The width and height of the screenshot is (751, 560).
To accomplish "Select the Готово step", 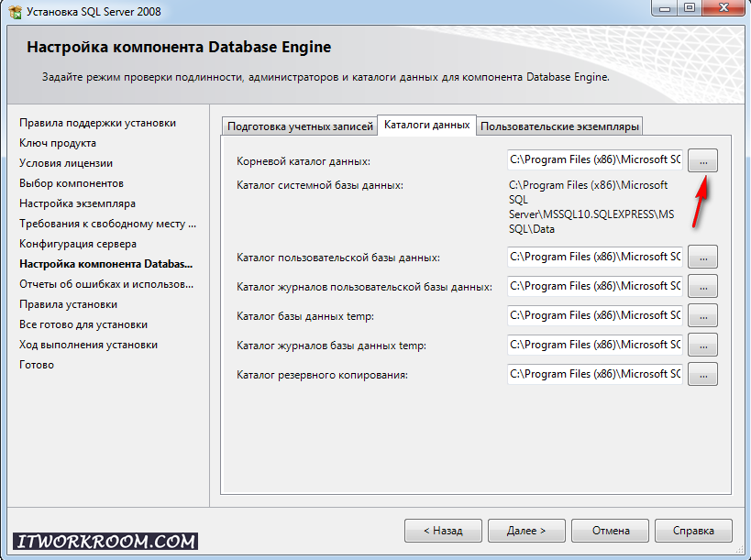I will coord(37,365).
